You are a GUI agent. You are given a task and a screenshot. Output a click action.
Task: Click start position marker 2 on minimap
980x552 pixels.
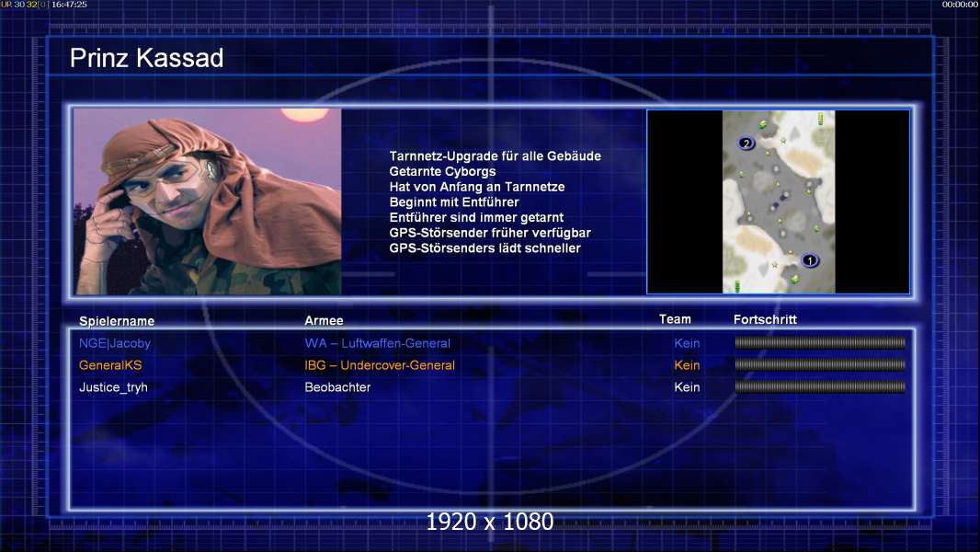pyautogui.click(x=746, y=144)
